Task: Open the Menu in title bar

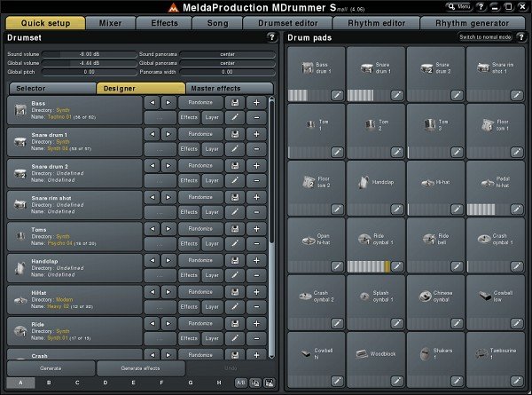Action: [x=459, y=7]
